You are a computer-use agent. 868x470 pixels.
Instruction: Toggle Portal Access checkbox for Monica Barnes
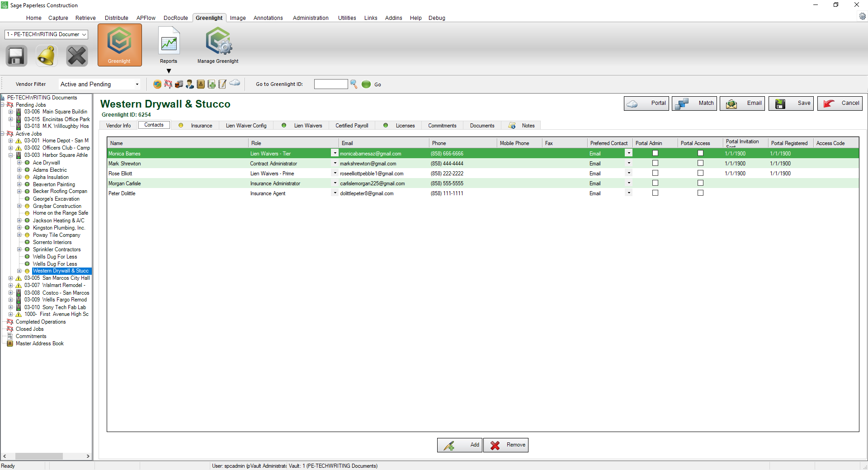click(700, 153)
